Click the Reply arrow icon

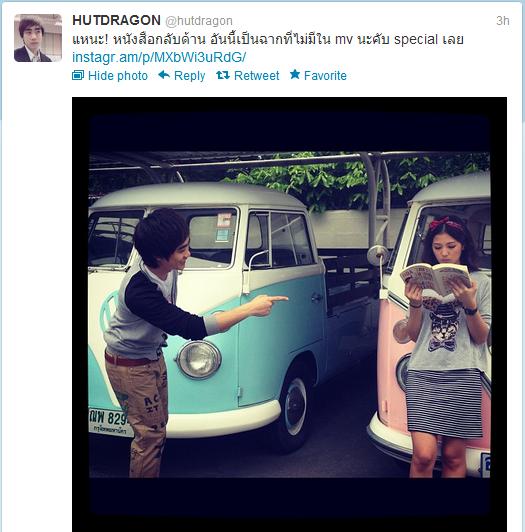tap(164, 75)
